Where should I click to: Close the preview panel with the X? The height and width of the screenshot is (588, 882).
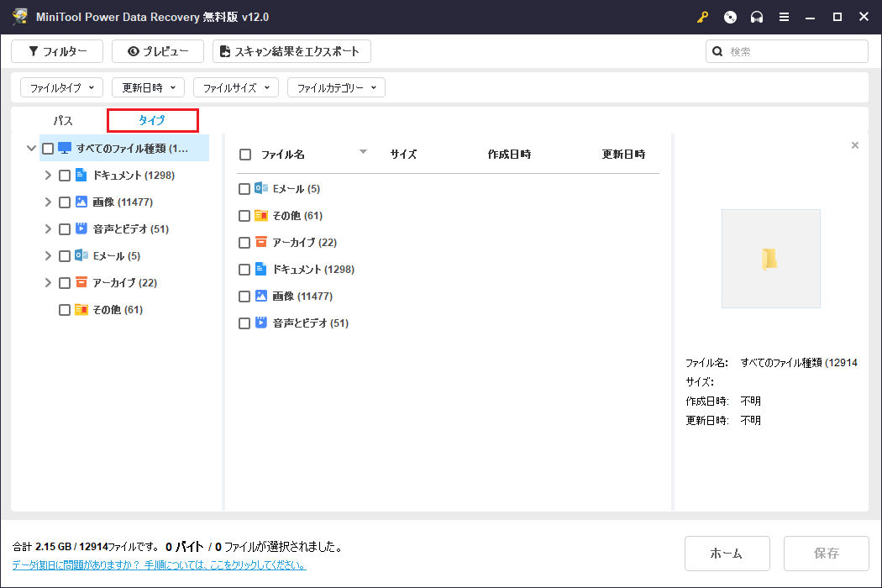(854, 146)
